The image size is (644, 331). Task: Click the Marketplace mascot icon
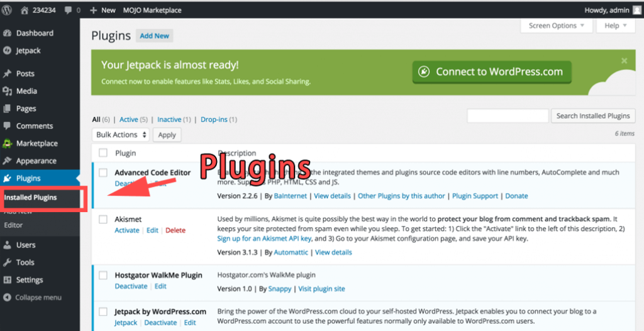[x=7, y=143]
